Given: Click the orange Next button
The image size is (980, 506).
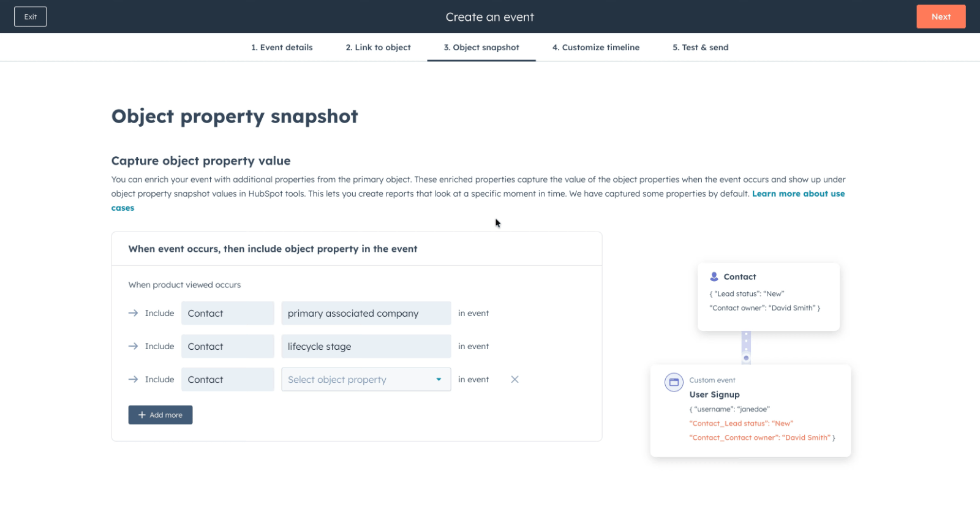Looking at the screenshot, I should 941,17.
